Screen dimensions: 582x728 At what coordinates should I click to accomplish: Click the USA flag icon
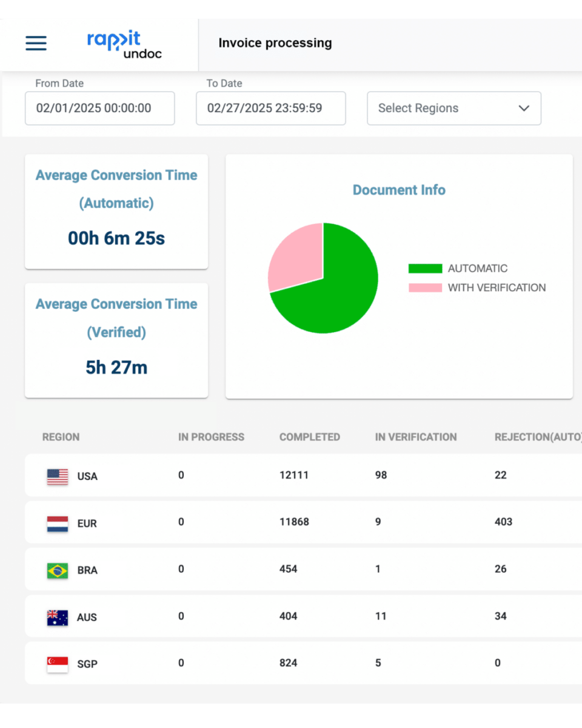coord(56,477)
